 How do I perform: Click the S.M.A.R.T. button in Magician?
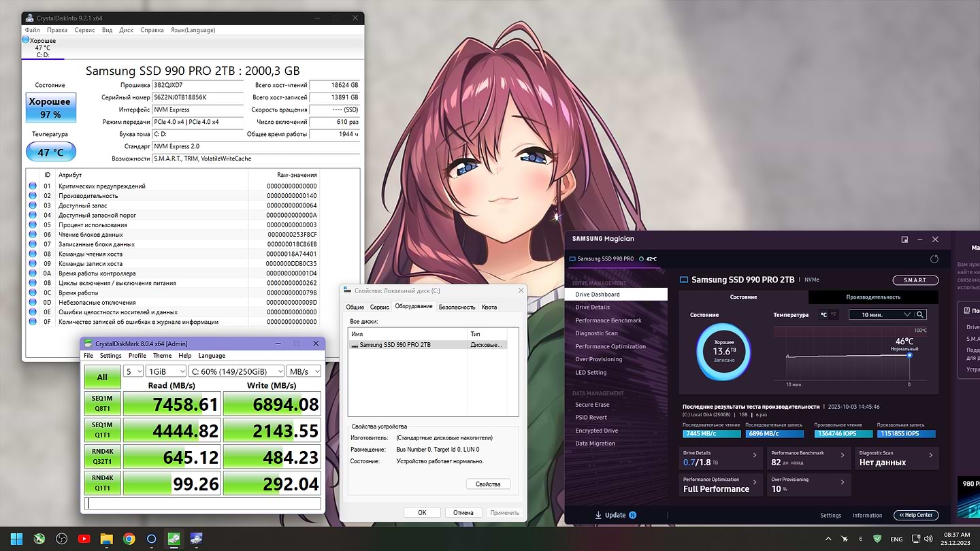(x=915, y=280)
